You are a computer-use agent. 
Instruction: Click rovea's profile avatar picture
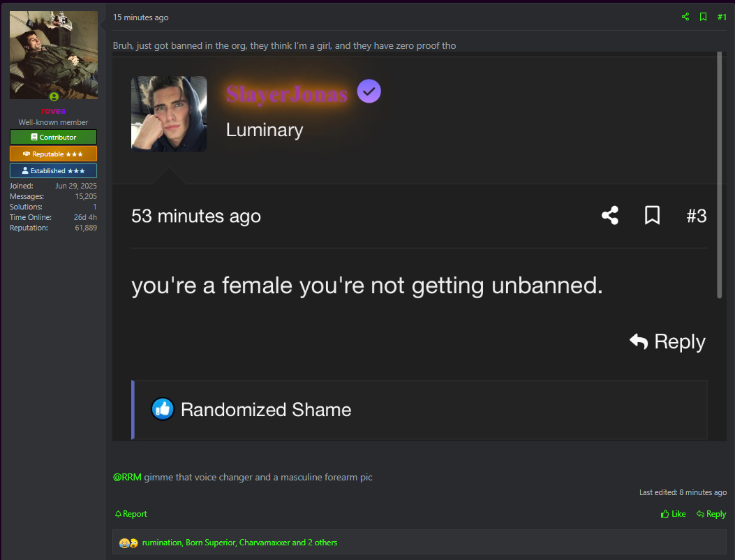(54, 54)
